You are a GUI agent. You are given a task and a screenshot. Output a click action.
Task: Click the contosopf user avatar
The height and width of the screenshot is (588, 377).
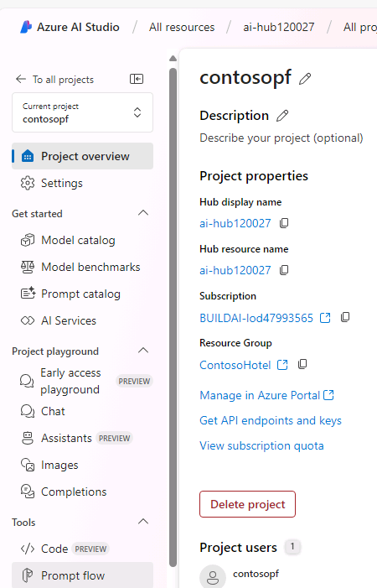pyautogui.click(x=213, y=577)
